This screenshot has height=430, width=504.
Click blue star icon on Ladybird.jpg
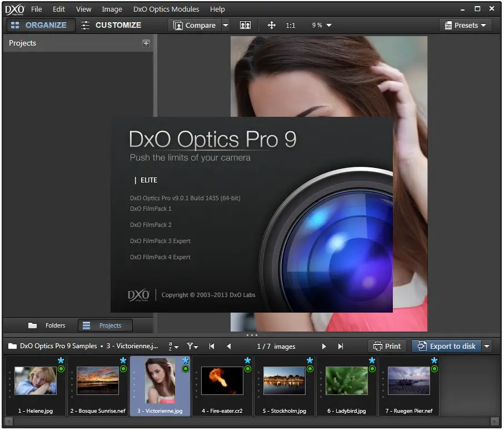coord(372,360)
